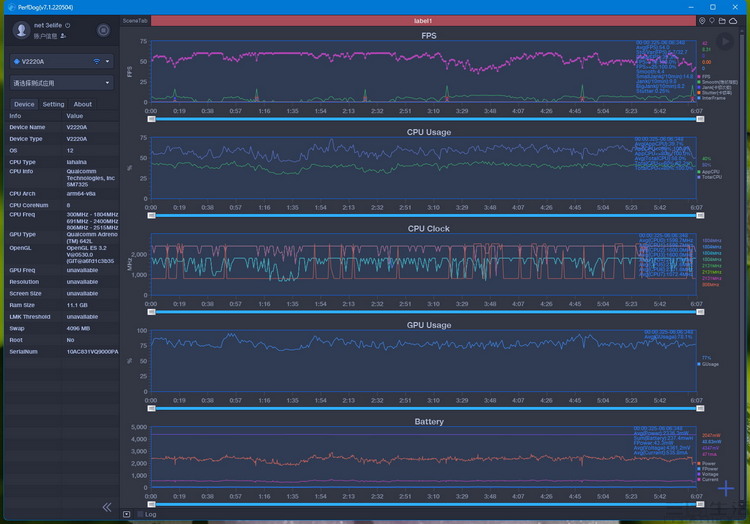
Task: Click the red label1 scene bar
Action: point(423,21)
